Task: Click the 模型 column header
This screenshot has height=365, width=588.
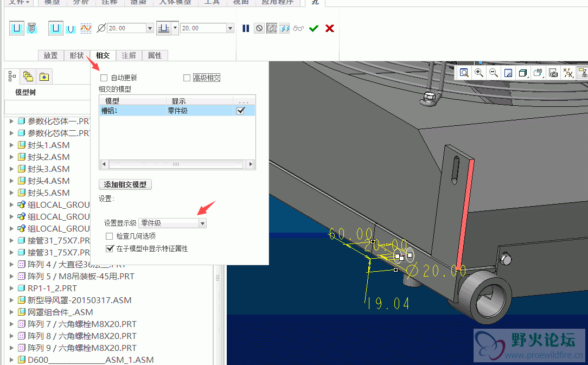Action: [133, 101]
